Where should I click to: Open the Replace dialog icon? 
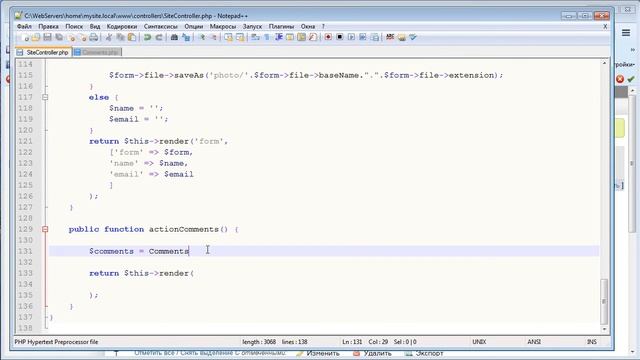click(186, 38)
